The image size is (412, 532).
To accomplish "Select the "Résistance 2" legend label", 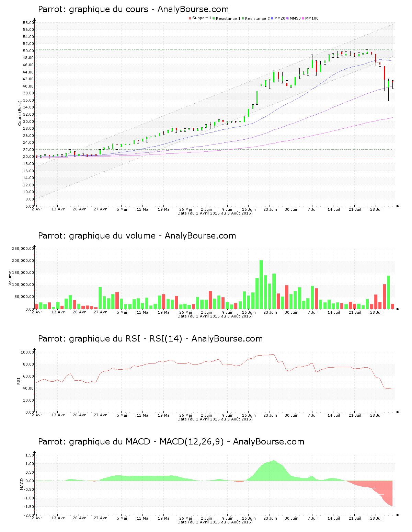I will 257,19.
